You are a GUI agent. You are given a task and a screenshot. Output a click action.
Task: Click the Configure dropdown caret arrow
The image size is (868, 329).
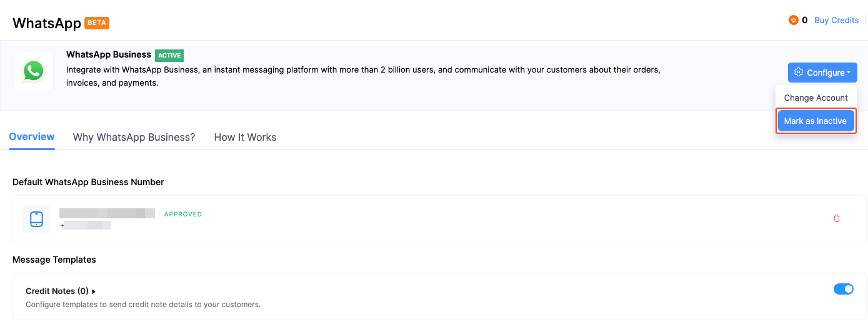coord(849,73)
